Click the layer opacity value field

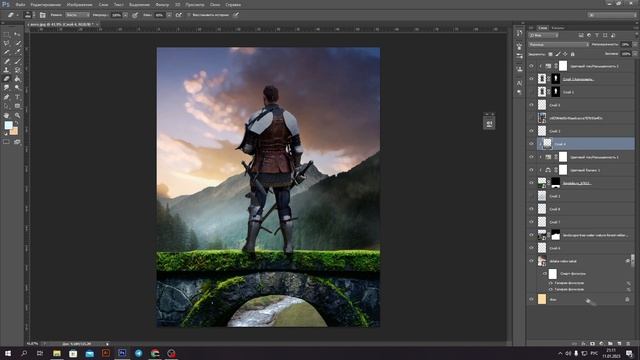626,44
